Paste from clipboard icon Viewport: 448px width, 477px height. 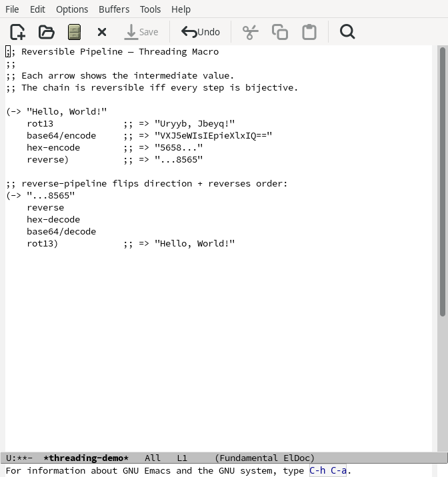coord(309,32)
